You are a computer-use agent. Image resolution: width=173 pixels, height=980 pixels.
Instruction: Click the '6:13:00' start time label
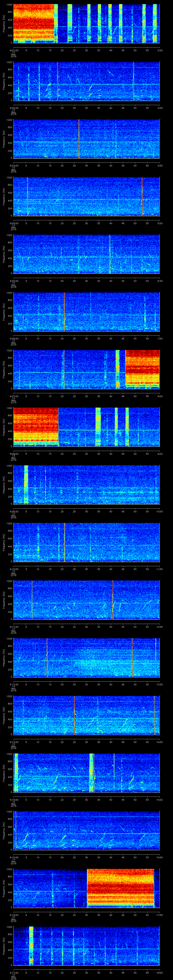(x=14, y=742)
